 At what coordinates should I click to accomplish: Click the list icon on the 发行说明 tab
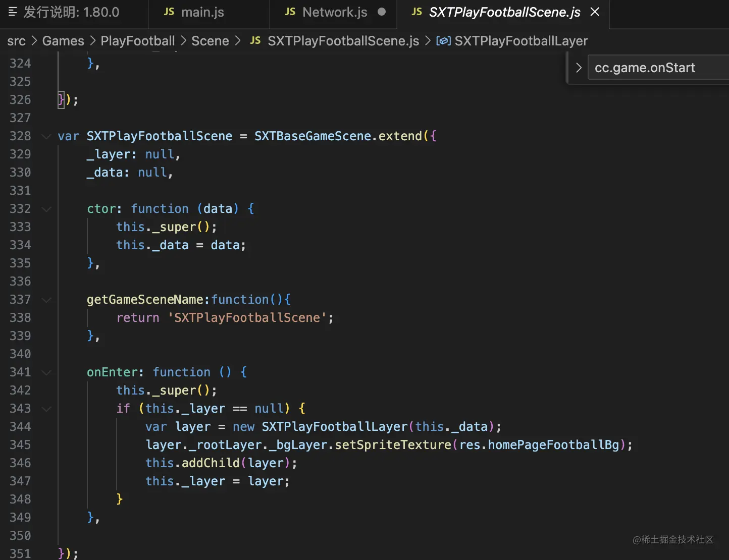[12, 12]
